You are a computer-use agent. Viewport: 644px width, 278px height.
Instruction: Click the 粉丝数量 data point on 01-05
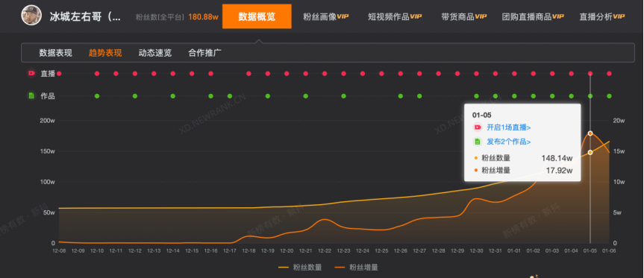point(590,152)
